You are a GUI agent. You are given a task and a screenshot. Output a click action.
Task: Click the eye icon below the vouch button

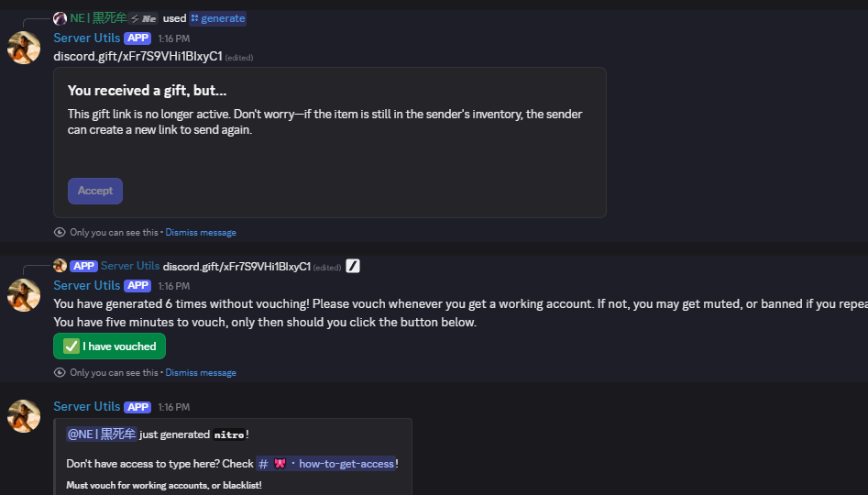click(60, 373)
